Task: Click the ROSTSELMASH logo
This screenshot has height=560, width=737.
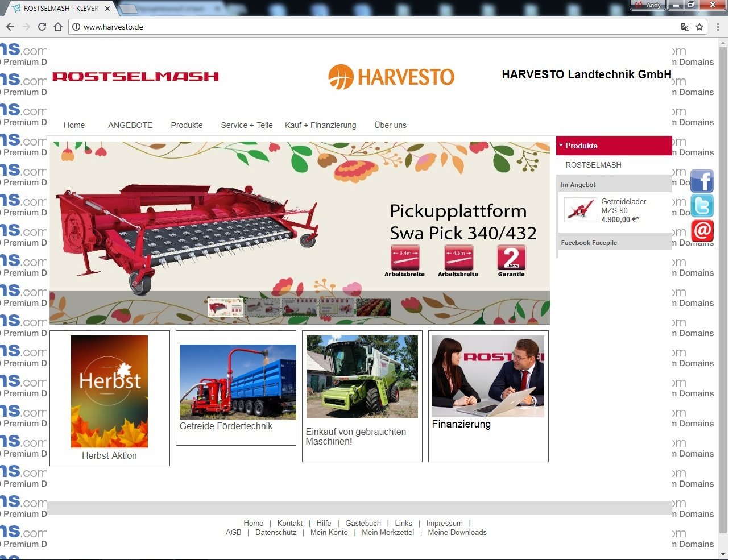Action: [x=135, y=76]
